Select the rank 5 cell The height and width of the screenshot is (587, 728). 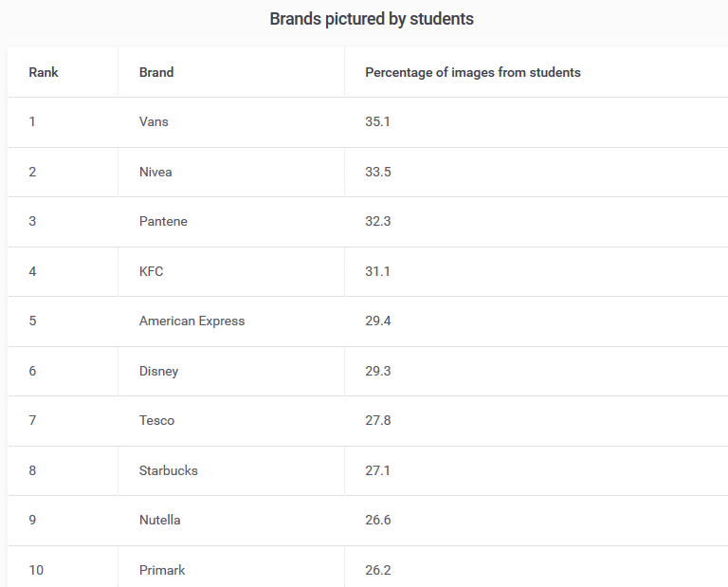click(x=32, y=321)
